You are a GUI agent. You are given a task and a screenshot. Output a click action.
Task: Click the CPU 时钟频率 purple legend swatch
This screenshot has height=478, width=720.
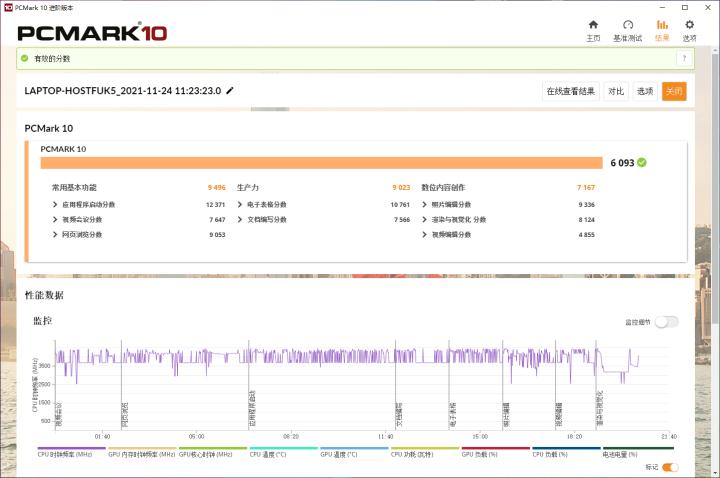72,449
